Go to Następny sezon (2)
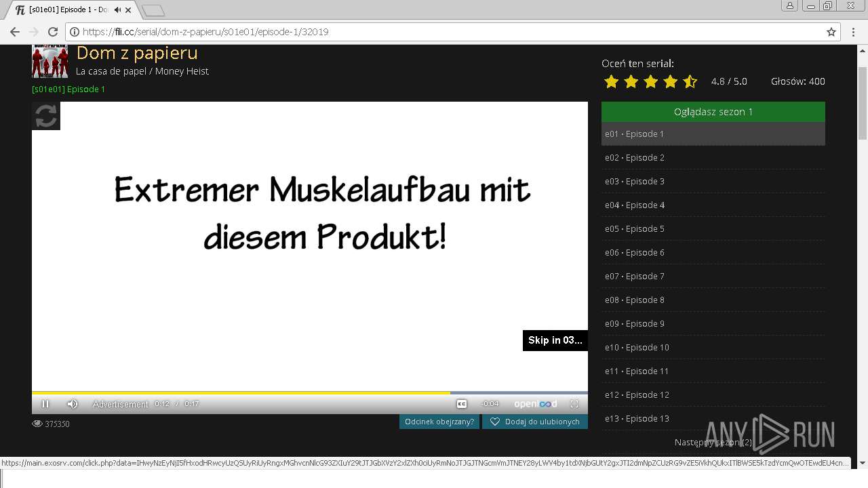Screen dimensions: 868x488 (x=713, y=443)
